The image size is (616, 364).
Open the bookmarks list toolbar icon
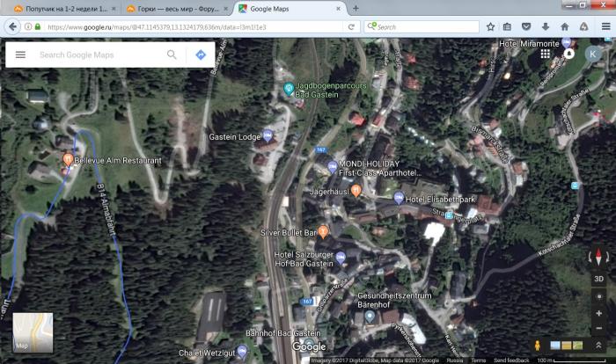507,26
